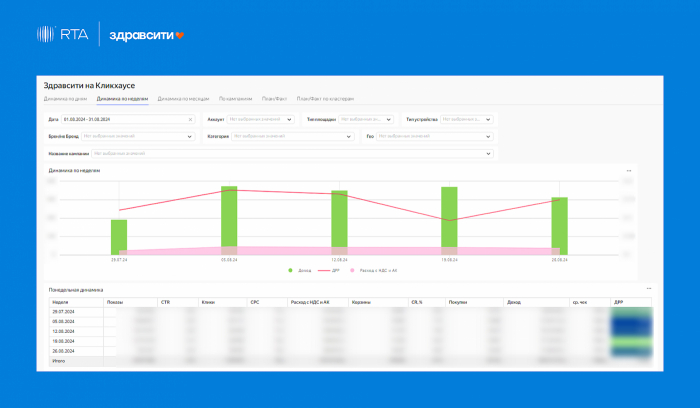The image size is (700, 408).
Task: Expand the Аккаунт filter dropdown
Action: coord(260,120)
